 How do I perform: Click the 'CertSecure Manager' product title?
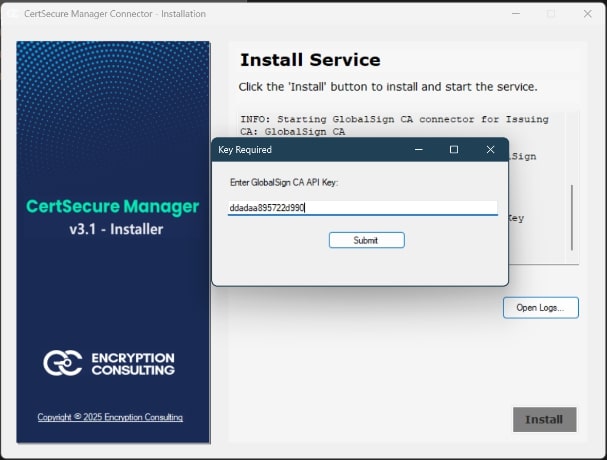[113, 206]
